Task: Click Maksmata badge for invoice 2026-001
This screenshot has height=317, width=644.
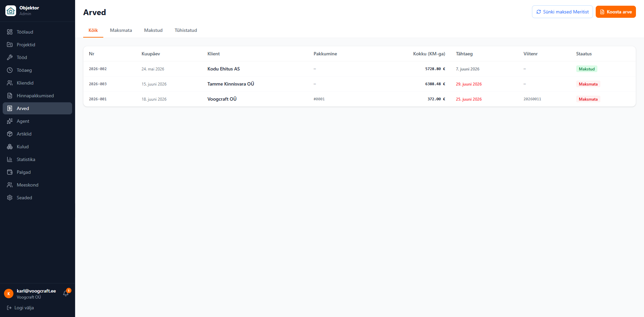Action: coord(588,99)
